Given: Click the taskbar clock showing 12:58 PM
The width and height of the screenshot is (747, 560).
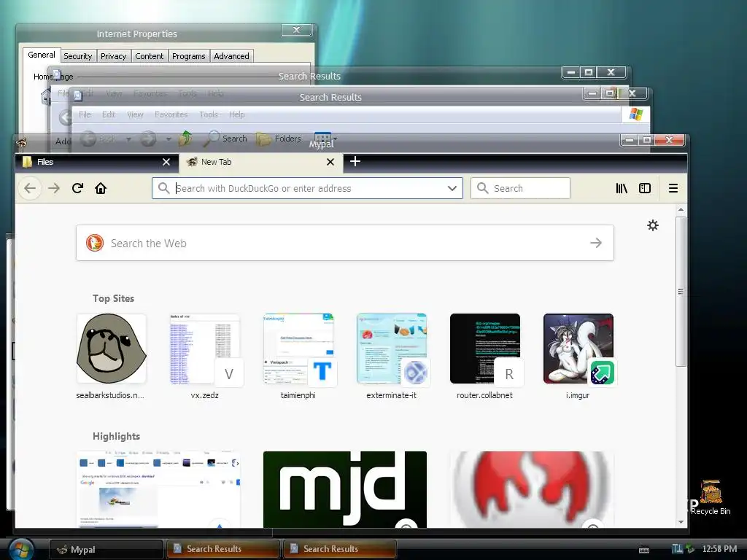Looking at the screenshot, I should coord(719,549).
